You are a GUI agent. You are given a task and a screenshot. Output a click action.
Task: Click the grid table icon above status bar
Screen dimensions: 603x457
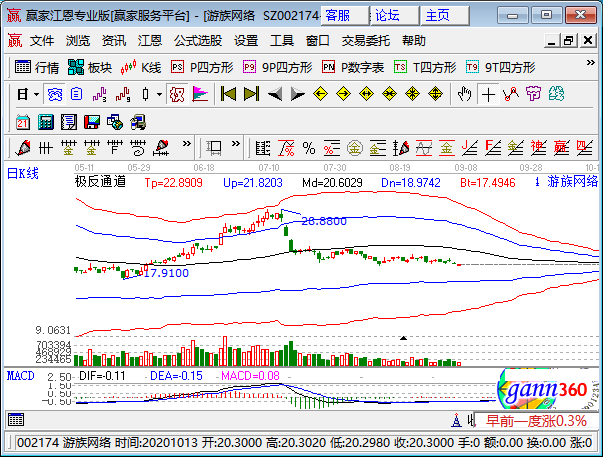click(x=16, y=420)
